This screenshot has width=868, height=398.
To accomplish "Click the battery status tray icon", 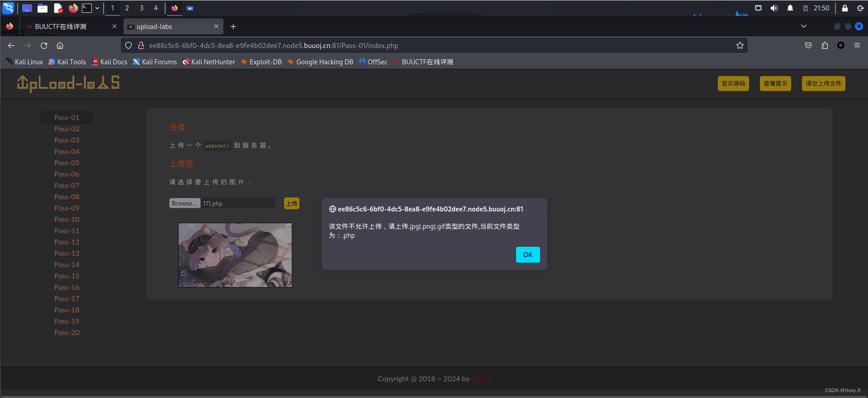I will click(806, 8).
